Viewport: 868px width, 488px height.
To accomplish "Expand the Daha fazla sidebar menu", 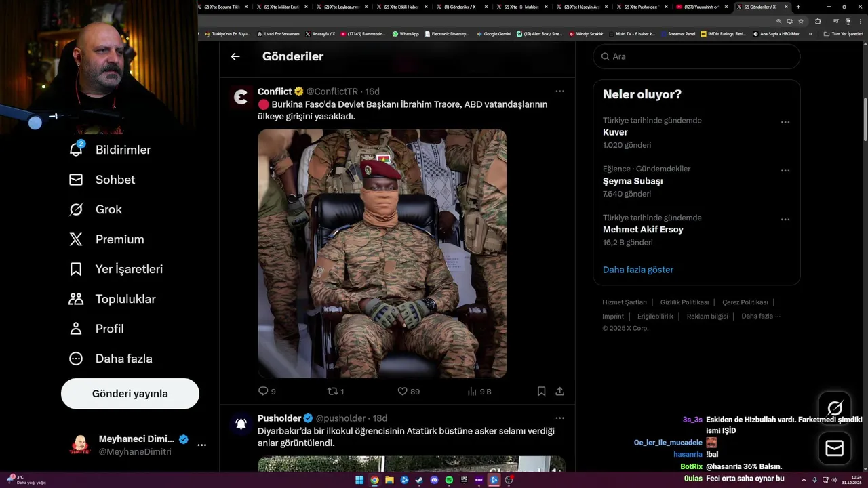I will [111, 359].
